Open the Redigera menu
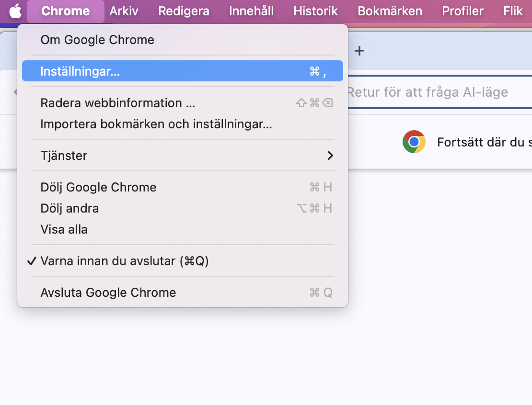 click(x=184, y=11)
